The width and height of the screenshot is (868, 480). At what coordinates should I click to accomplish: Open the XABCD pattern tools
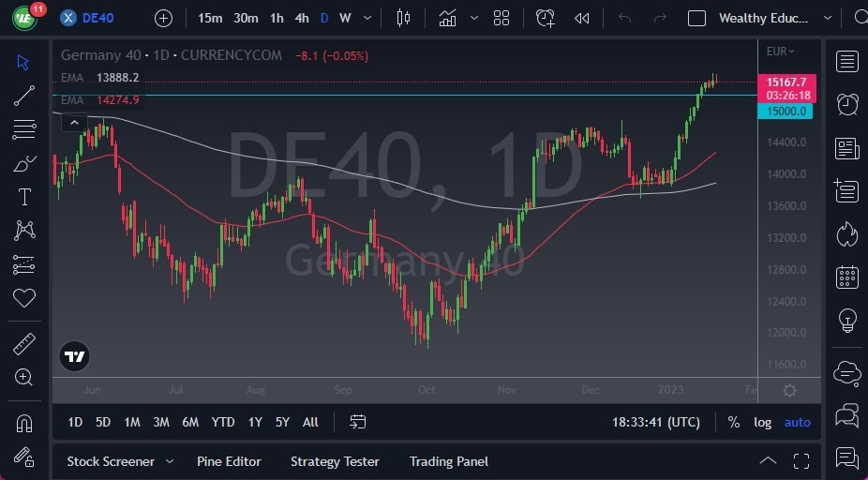(24, 231)
